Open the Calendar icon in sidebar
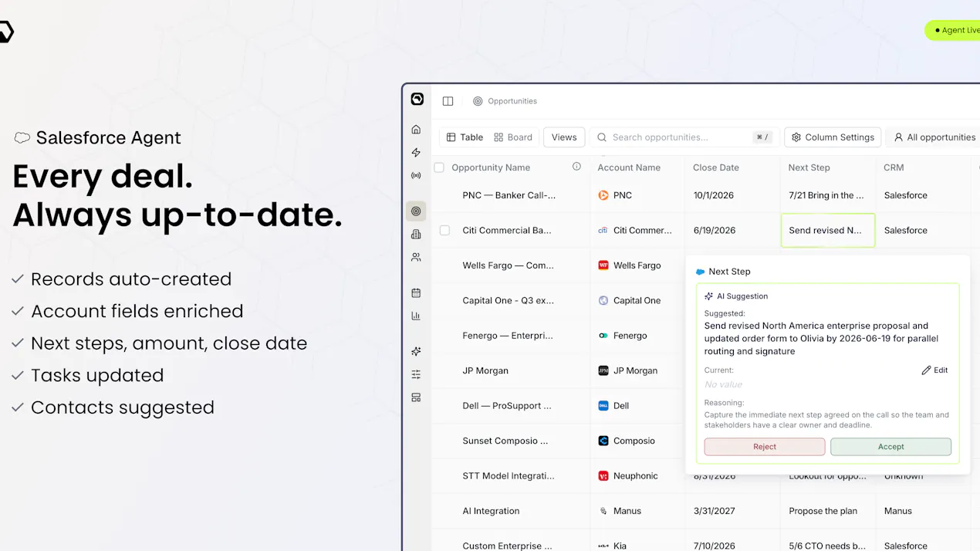Screen dimensions: 980x551 [x=416, y=292]
